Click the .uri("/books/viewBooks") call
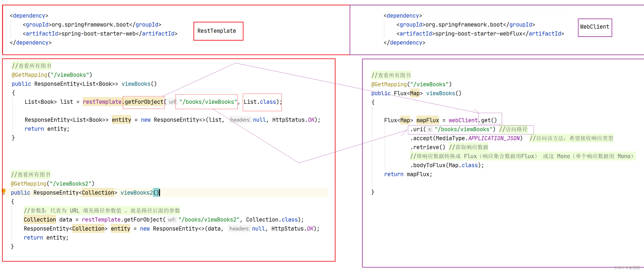Screen dimensions: 644x272 453,129
